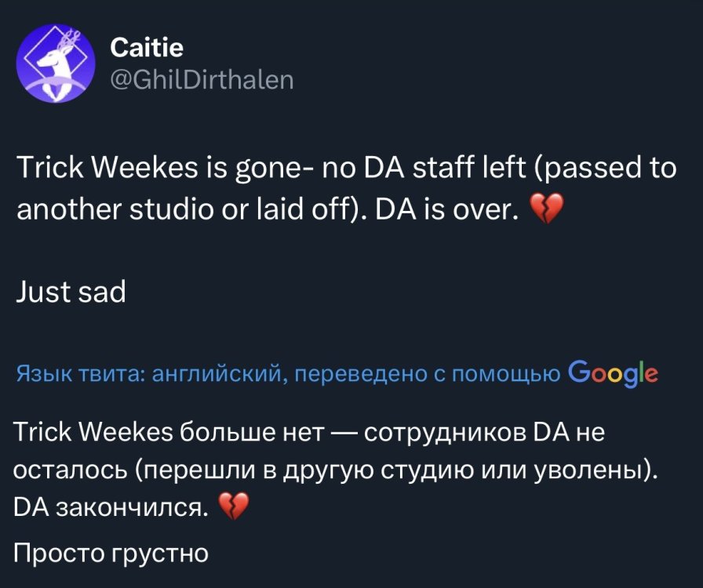Select the 'Just sad' line
Image resolution: width=703 pixels, height=588 pixels.
click(x=70, y=292)
